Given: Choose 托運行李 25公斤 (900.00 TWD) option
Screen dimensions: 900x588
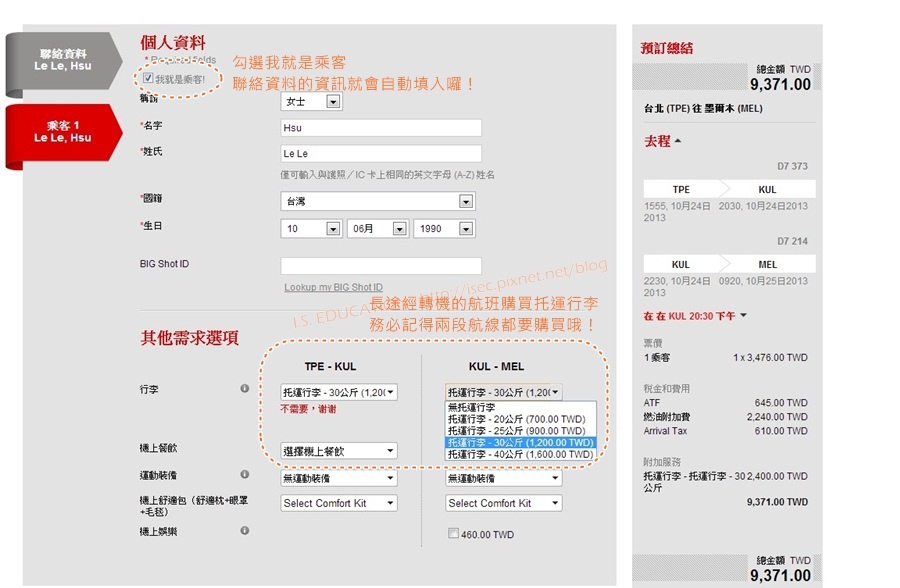Looking at the screenshot, I should (x=521, y=431).
